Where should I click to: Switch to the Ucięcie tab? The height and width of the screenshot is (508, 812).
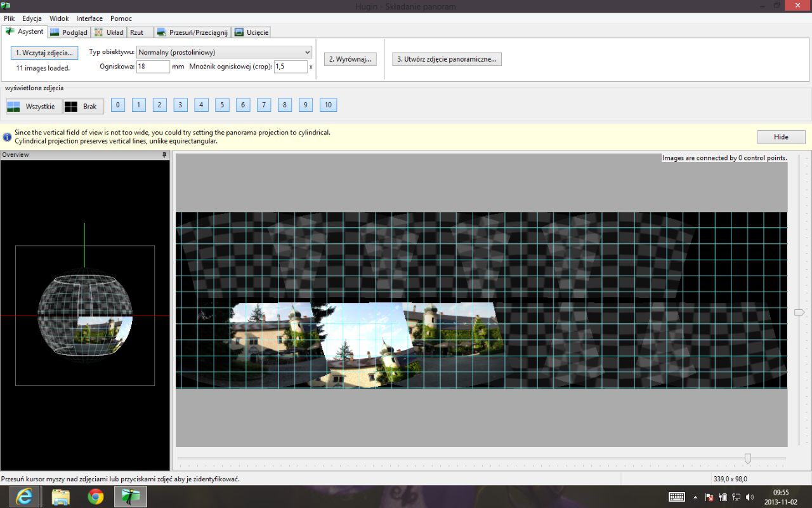[251, 32]
